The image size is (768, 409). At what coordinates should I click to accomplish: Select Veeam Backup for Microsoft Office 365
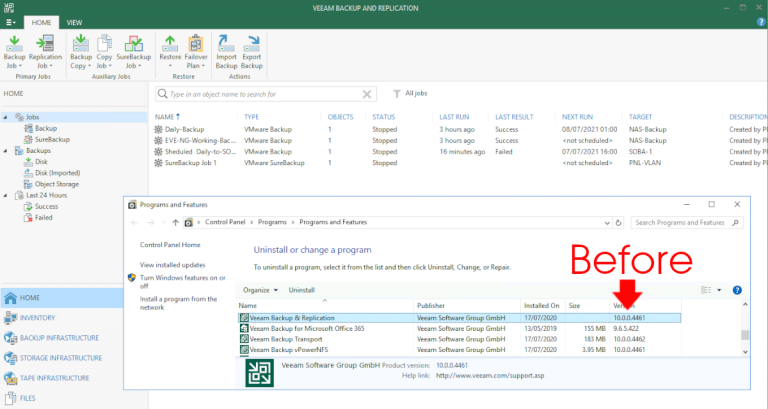point(459,329)
